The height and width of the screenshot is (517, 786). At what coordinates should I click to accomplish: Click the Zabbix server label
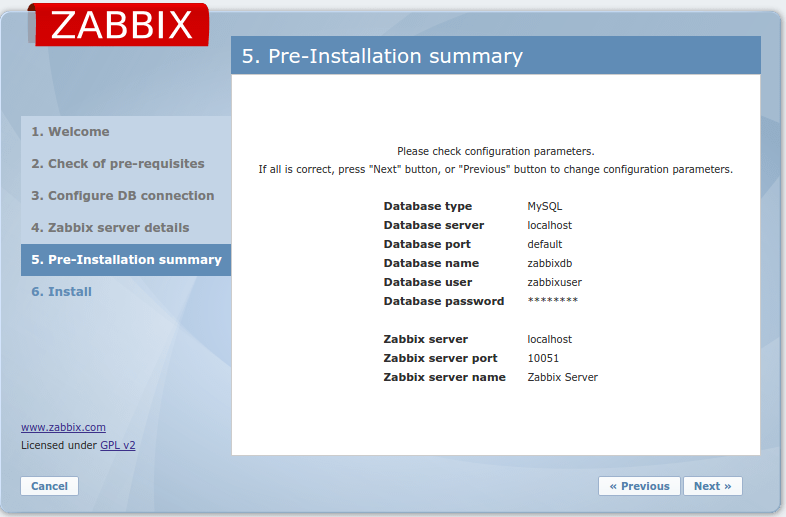point(425,339)
